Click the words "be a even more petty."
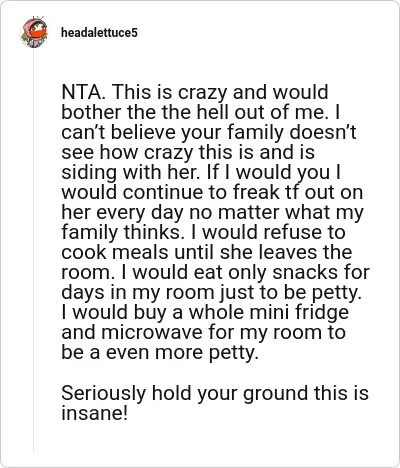The width and height of the screenshot is (400, 468). 160,353
